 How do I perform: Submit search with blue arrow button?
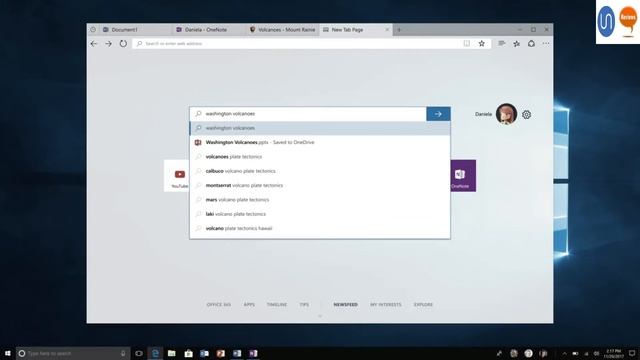pos(438,114)
